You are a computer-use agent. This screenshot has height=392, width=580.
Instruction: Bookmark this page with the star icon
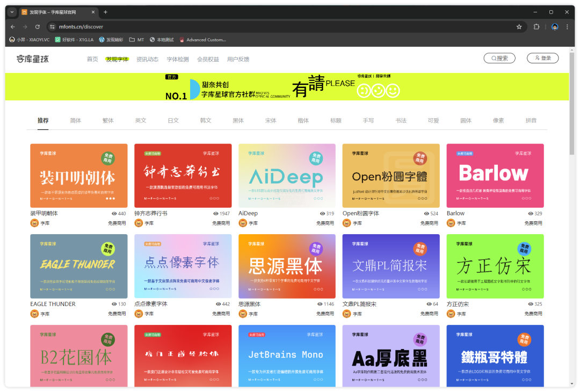coord(519,27)
